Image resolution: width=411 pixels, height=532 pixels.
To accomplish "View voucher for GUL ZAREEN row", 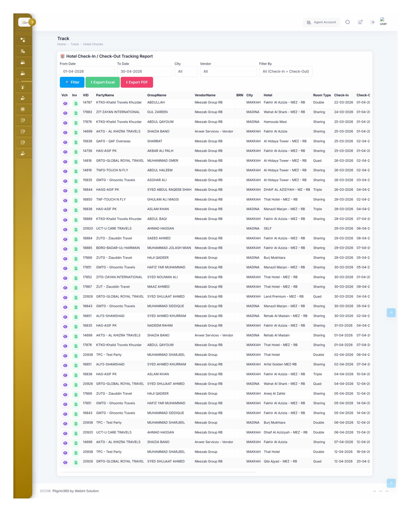I will (x=65, y=113).
